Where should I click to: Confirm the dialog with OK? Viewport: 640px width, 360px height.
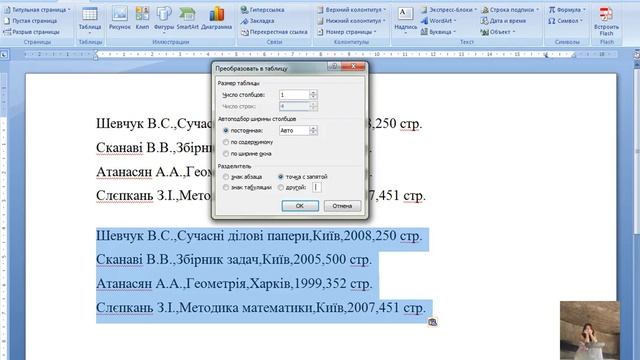pos(300,206)
